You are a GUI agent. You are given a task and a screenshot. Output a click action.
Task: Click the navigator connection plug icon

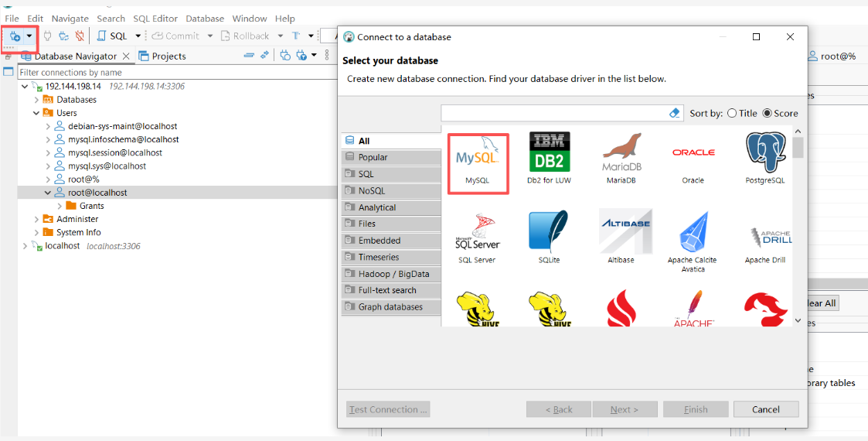(285, 56)
